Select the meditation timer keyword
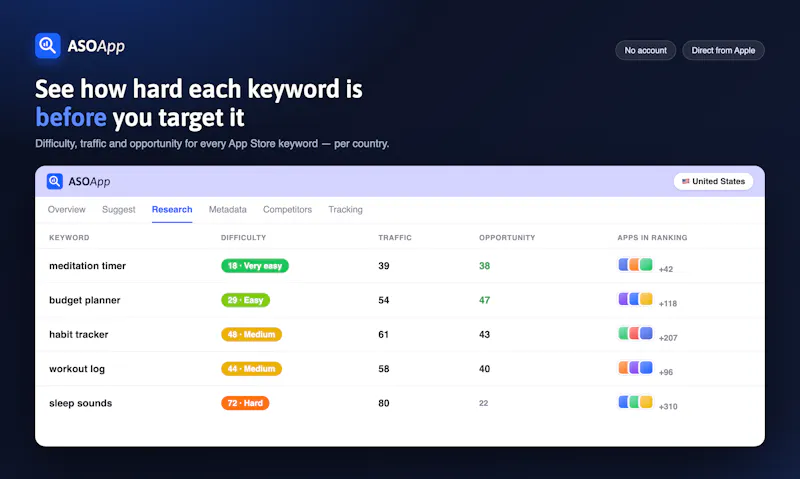The width and height of the screenshot is (800, 479). coord(87,266)
